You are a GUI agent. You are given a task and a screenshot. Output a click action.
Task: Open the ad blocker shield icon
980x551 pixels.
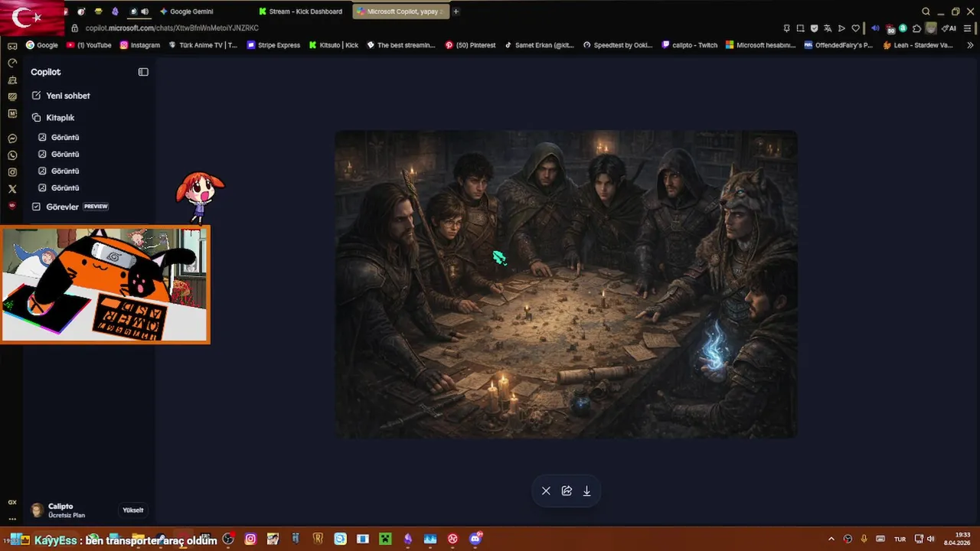[814, 28]
